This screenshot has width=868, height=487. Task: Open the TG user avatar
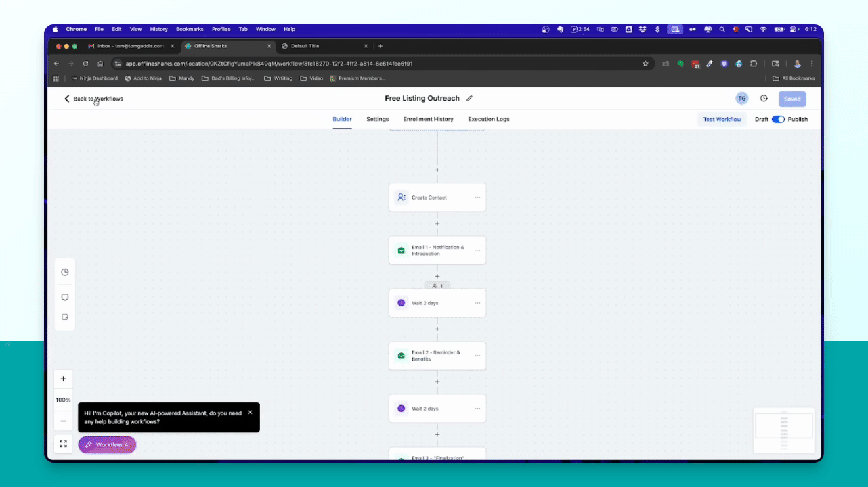coord(742,99)
